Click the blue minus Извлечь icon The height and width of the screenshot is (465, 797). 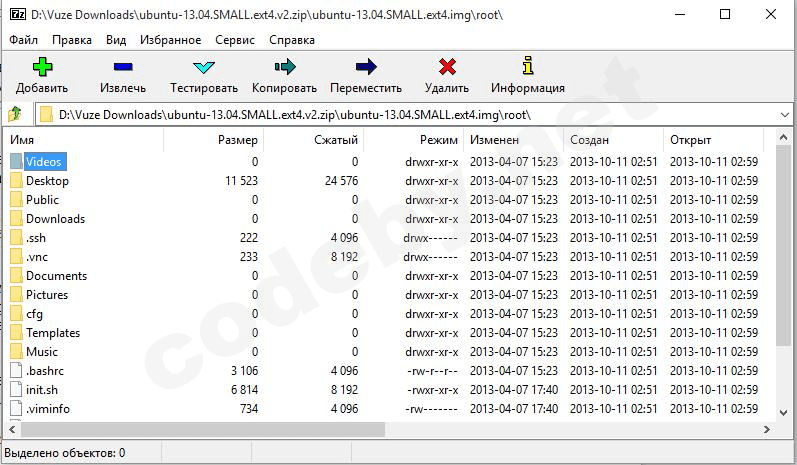(x=123, y=67)
